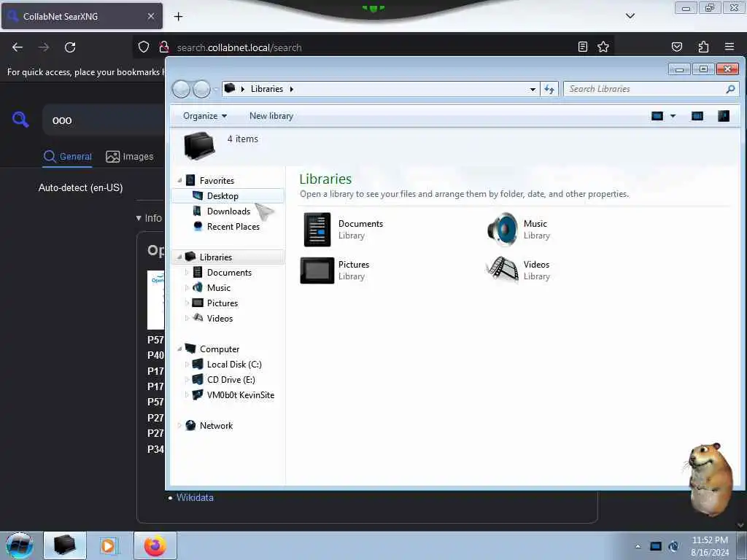
Task: Click the Explorer Help icon
Action: click(x=723, y=116)
